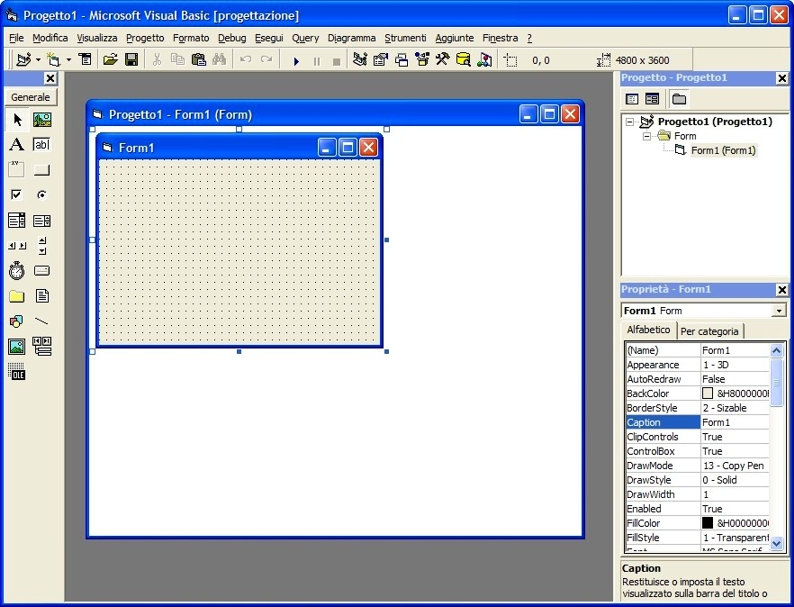The height and width of the screenshot is (607, 794).
Task: Show the Toolbox via hammer icon
Action: pos(442,60)
